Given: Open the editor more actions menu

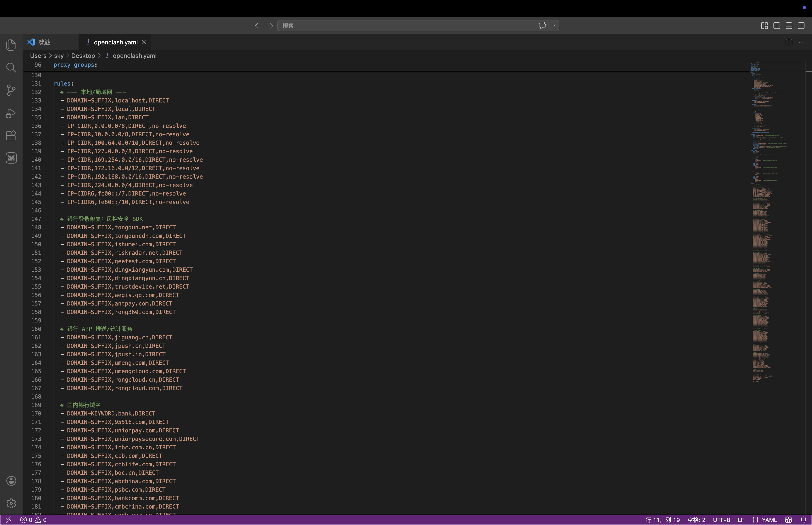Looking at the screenshot, I should [x=801, y=42].
